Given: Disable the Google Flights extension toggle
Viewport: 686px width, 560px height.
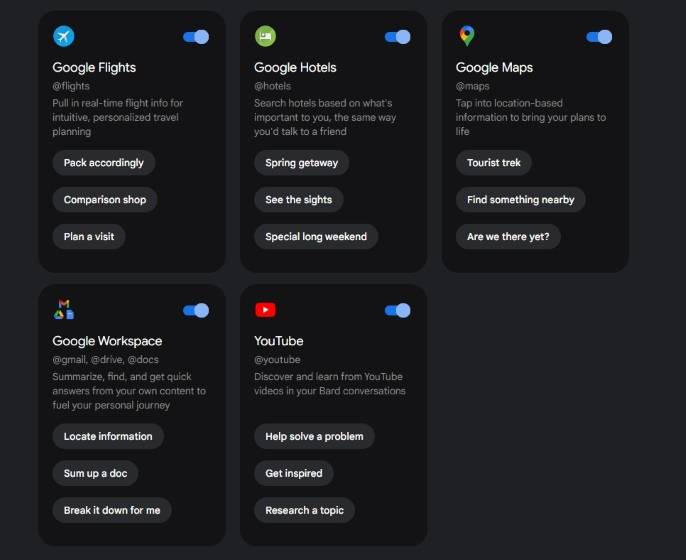Looking at the screenshot, I should (196, 37).
